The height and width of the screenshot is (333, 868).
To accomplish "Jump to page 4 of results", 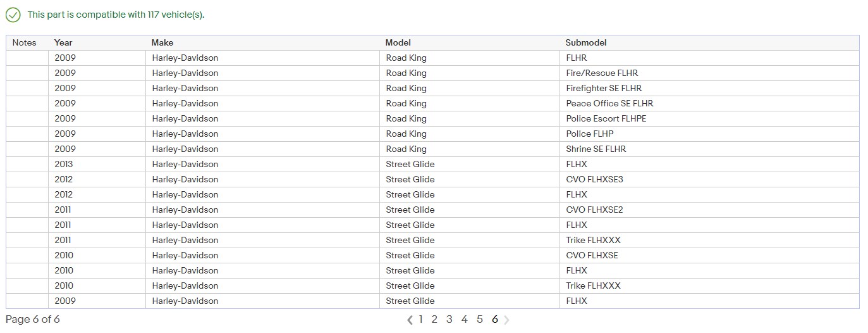I will pos(464,319).
